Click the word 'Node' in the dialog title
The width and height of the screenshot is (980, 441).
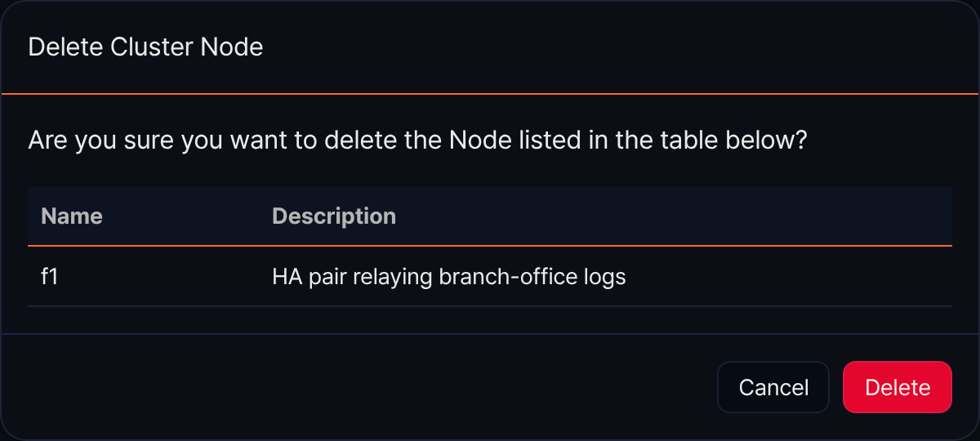(x=234, y=47)
